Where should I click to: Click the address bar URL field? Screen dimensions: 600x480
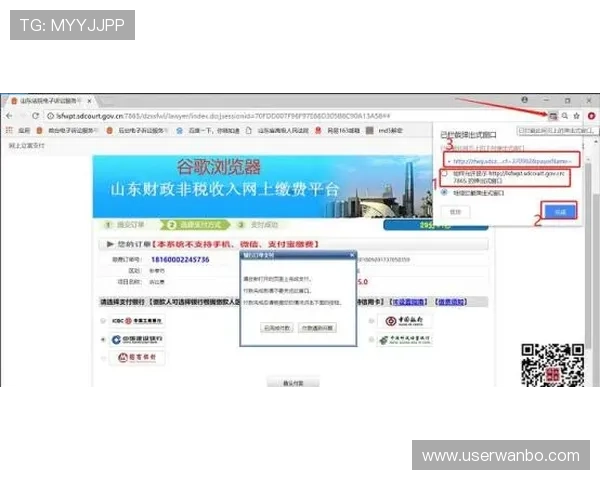295,116
